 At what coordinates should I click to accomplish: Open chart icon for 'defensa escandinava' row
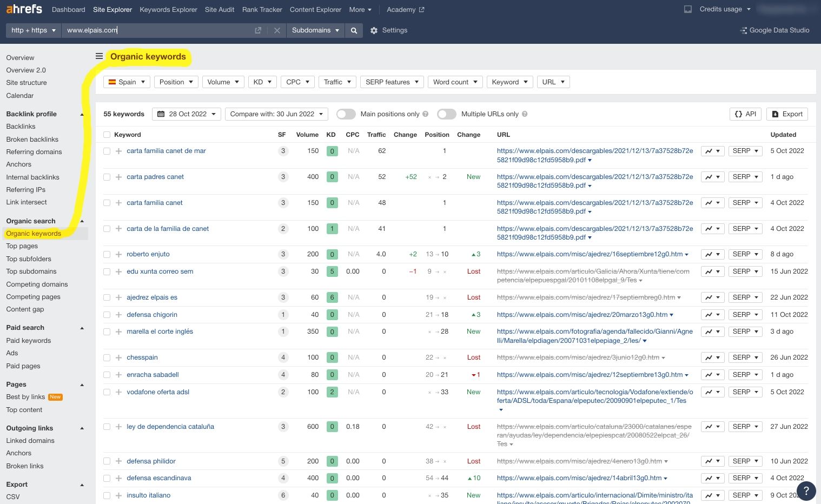712,479
